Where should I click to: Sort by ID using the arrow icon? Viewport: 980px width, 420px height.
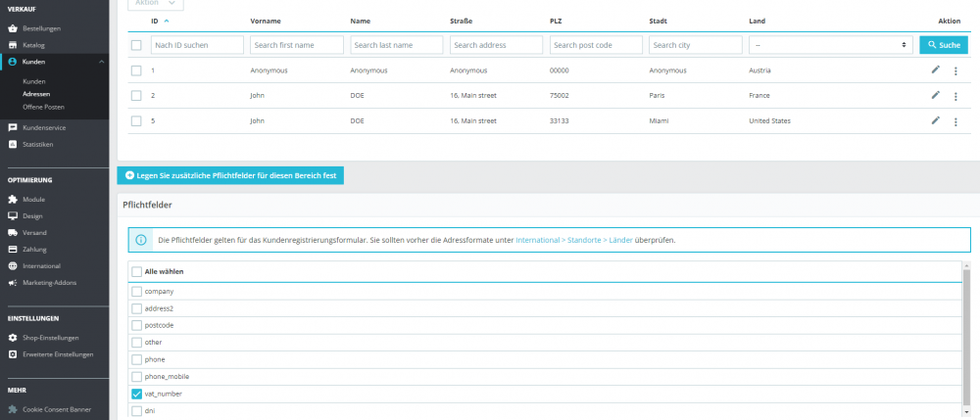pyautogui.click(x=167, y=21)
